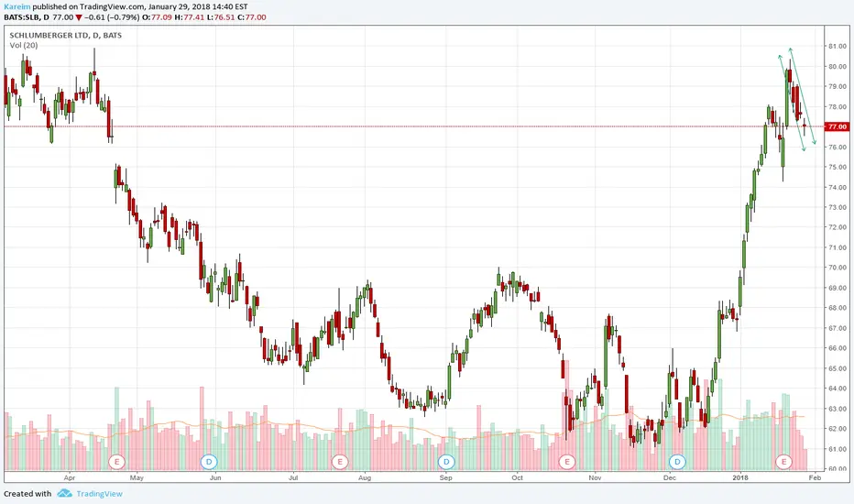This screenshot has width=854, height=504.
Task: Click the 70.00 price axis label
Action: (x=838, y=268)
